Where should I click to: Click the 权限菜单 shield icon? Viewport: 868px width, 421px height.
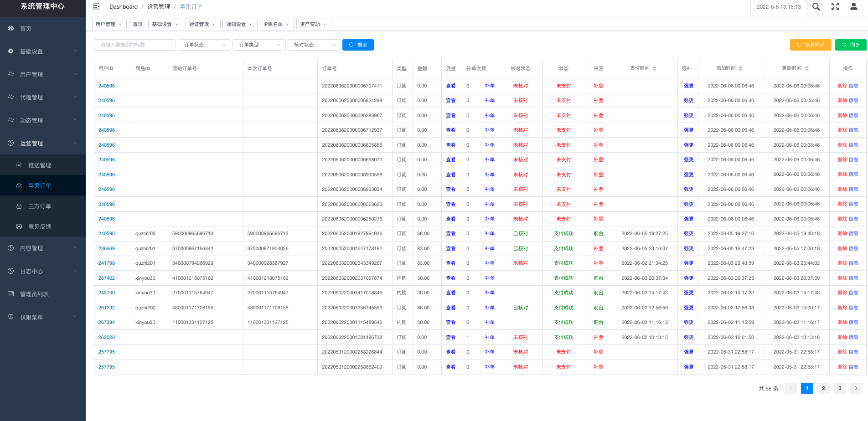pyautogui.click(x=11, y=317)
